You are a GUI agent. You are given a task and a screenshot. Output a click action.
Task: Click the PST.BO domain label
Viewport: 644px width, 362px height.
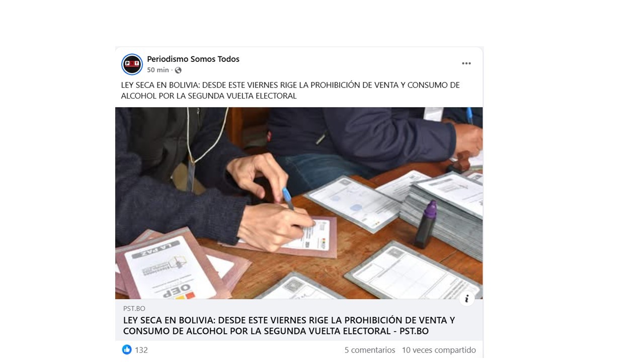pyautogui.click(x=134, y=308)
